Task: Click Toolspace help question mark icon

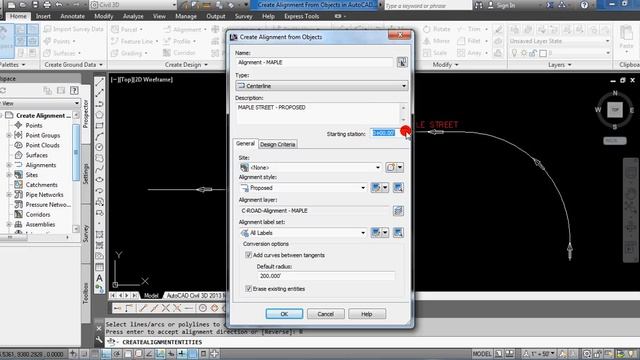Action: [x=74, y=90]
